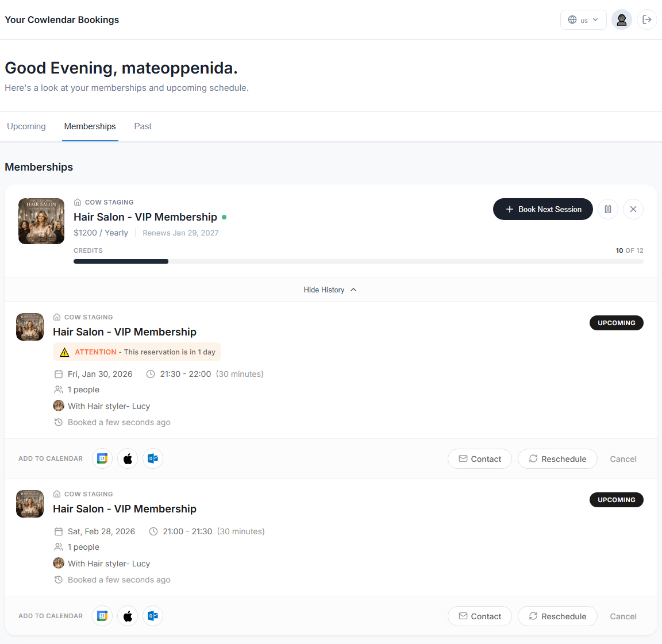Click the Book Next Session button
Screen dimensions: 662x644
543,209
